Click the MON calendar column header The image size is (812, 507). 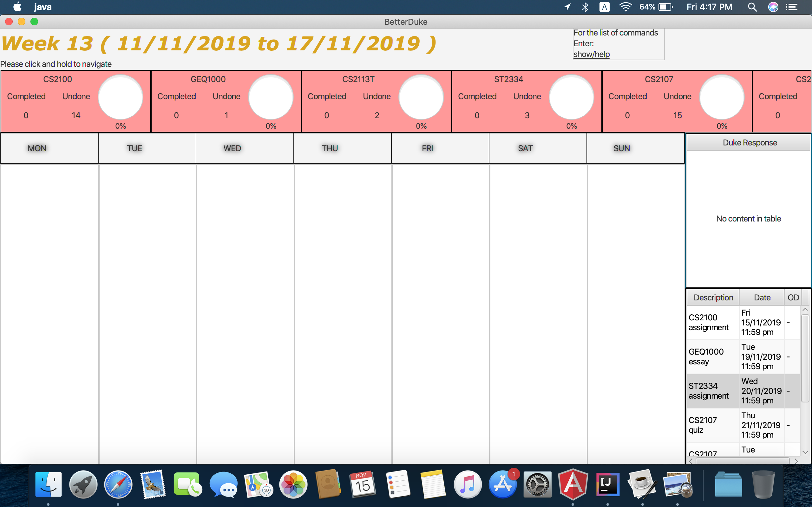(37, 148)
